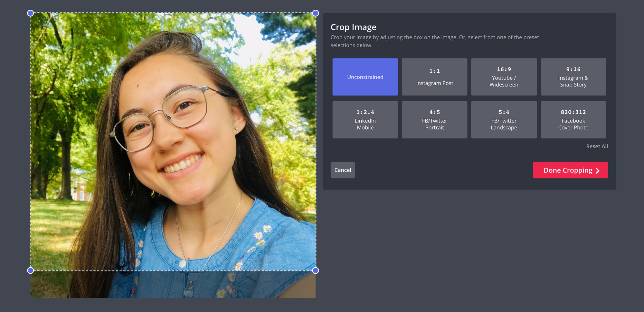Grab the top-left crop corner handle

(x=31, y=13)
